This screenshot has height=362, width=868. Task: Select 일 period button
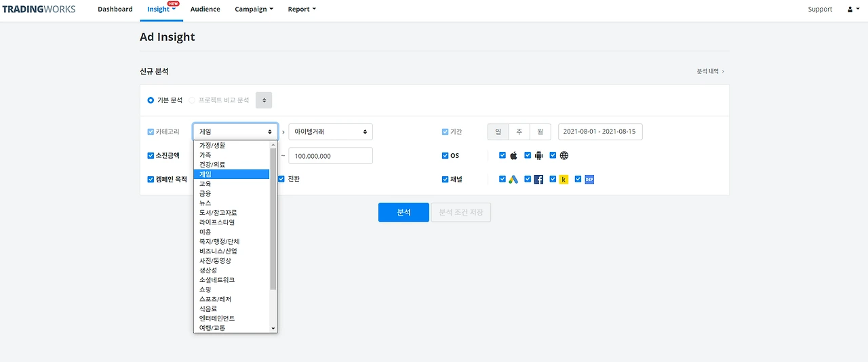point(498,132)
